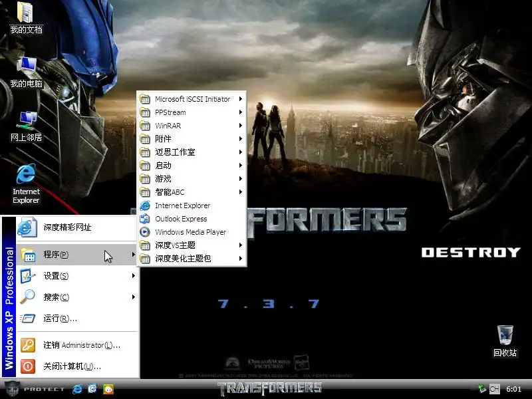532x399 pixels.
Task: Open 运行(R)... run dialog
Action: click(78, 319)
